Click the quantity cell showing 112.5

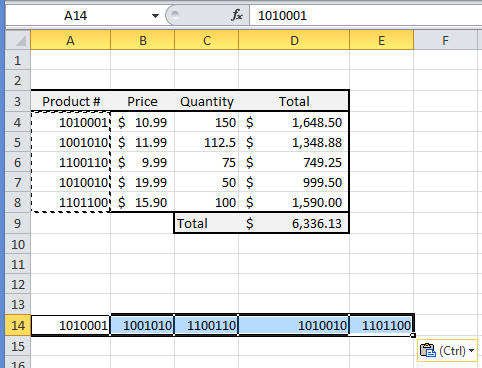[207, 142]
